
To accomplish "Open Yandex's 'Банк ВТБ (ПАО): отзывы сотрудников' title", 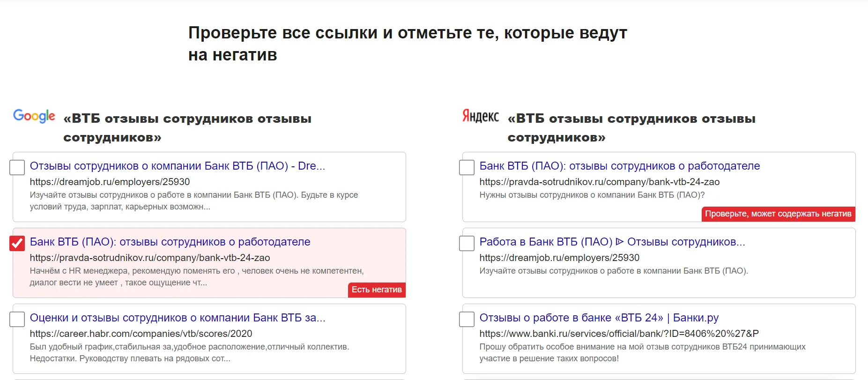I will click(x=619, y=166).
